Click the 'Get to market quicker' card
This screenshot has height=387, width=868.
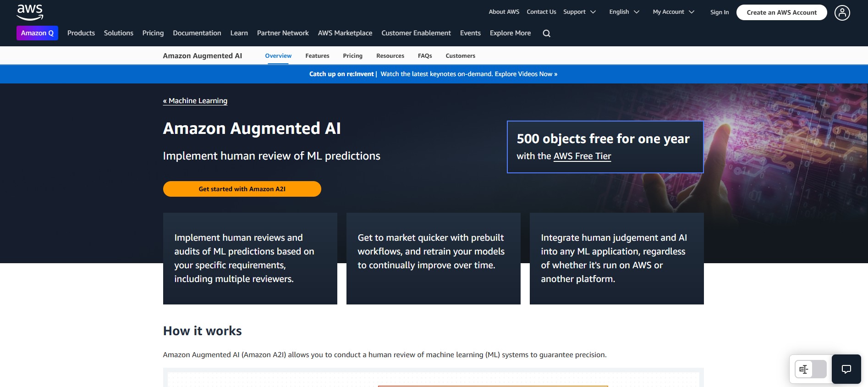coord(434,259)
